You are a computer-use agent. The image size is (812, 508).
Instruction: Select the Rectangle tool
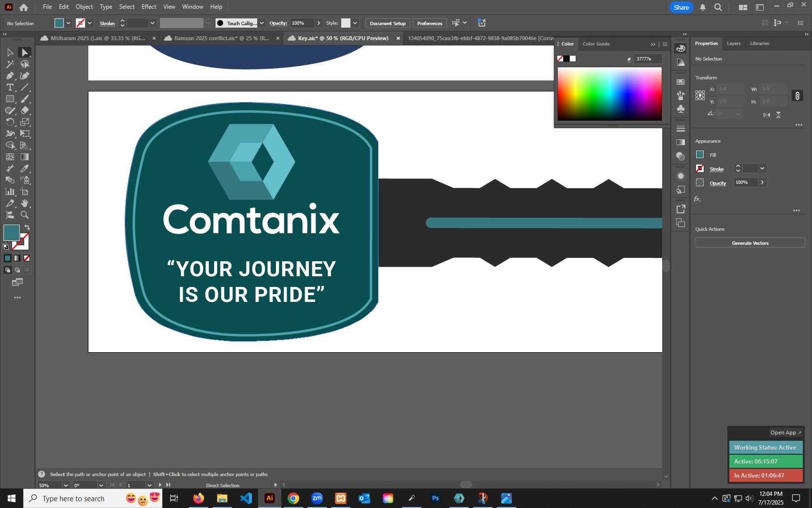pos(10,99)
